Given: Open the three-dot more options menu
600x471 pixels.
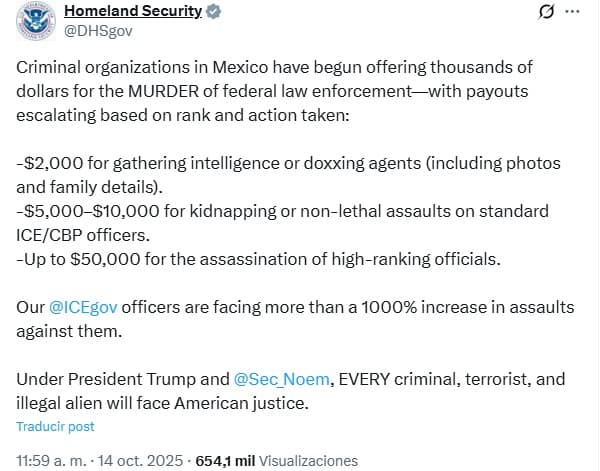Looking at the screenshot, I should click(x=573, y=11).
